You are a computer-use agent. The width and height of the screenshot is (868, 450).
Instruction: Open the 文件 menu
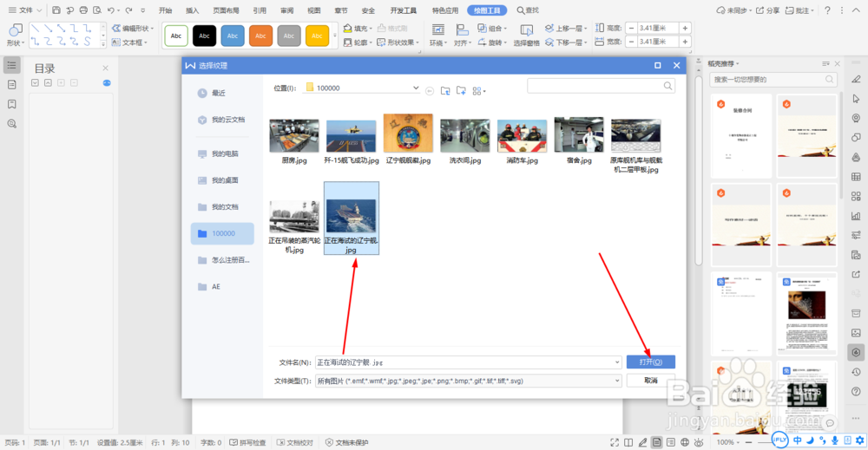[x=25, y=10]
